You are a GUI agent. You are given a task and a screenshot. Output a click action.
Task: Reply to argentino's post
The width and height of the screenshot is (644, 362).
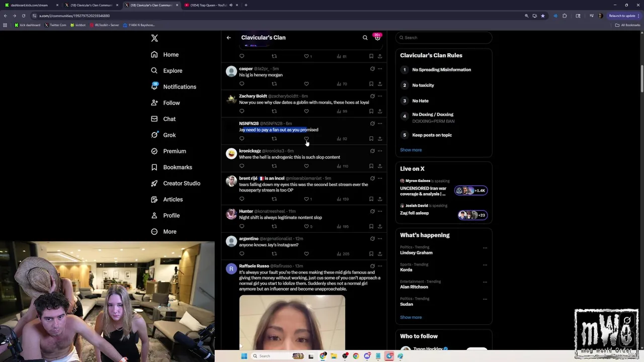(x=242, y=254)
